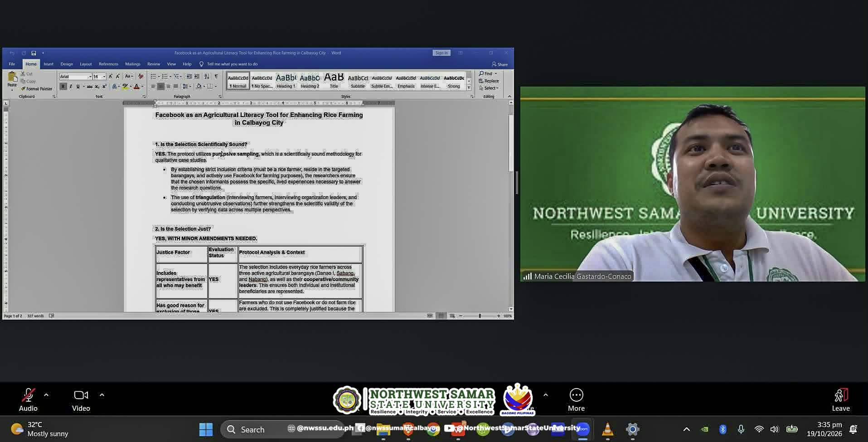Click the Save icon in the title bar

34,53
